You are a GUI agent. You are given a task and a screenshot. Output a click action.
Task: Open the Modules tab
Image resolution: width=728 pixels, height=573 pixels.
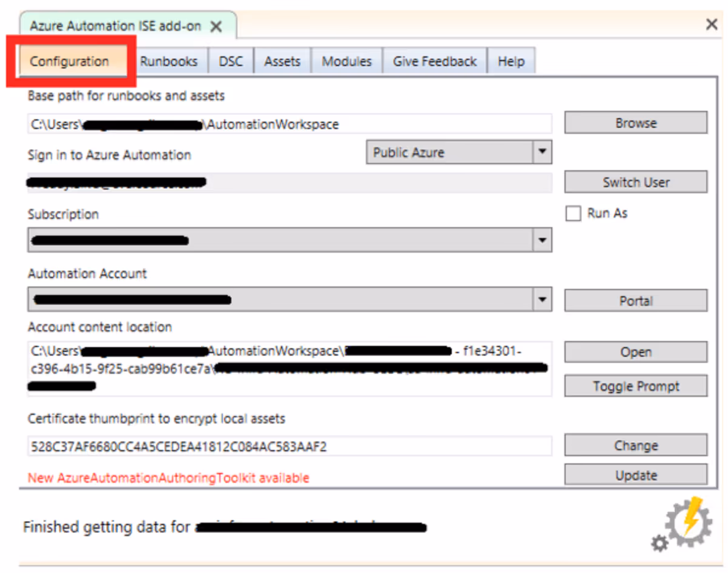346,61
